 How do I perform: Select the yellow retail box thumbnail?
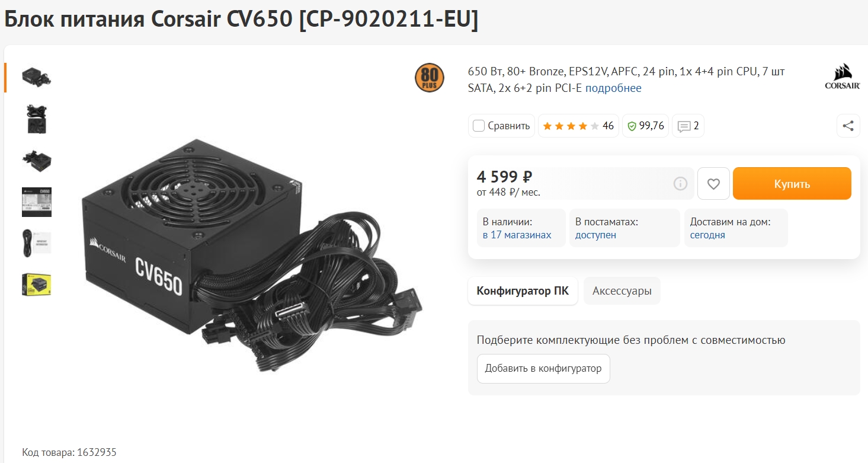37,286
